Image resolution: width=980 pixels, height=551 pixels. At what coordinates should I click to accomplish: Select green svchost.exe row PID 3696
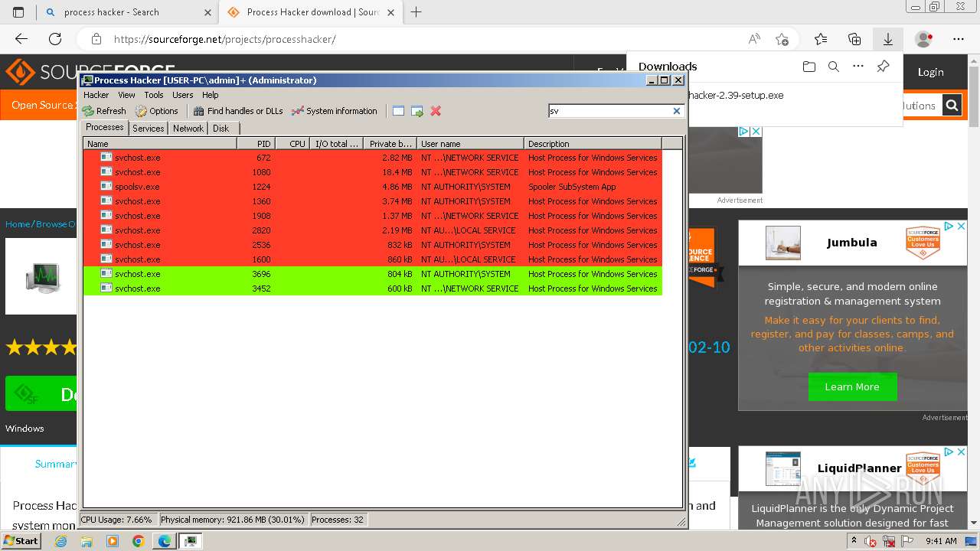click(373, 274)
